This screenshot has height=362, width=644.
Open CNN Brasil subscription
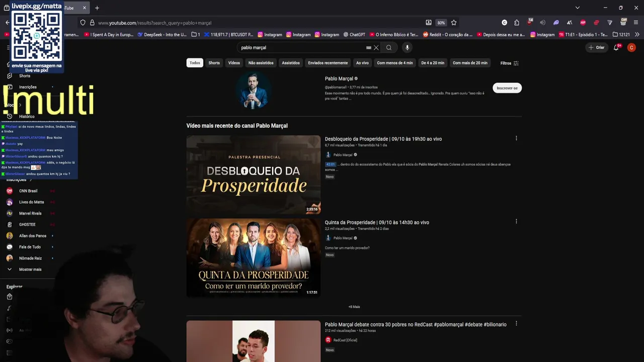[28, 191]
